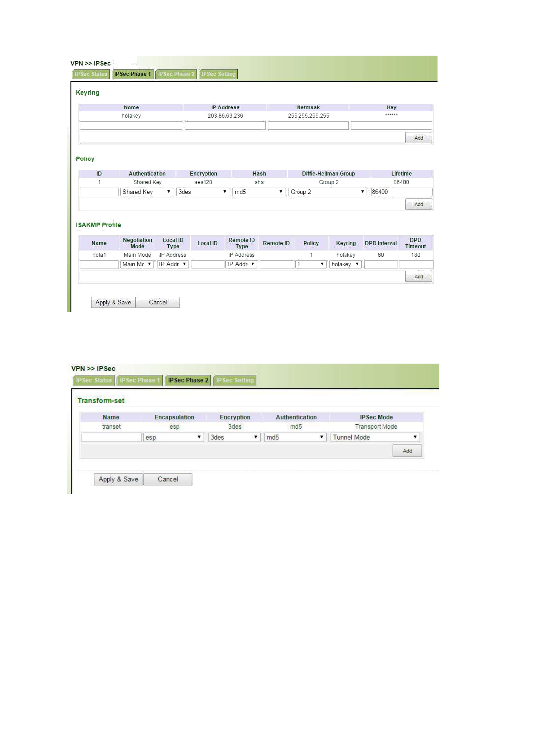The width and height of the screenshot is (534, 756).
Task: Select the DPD Timeout 180 cell
Action: click(416, 255)
